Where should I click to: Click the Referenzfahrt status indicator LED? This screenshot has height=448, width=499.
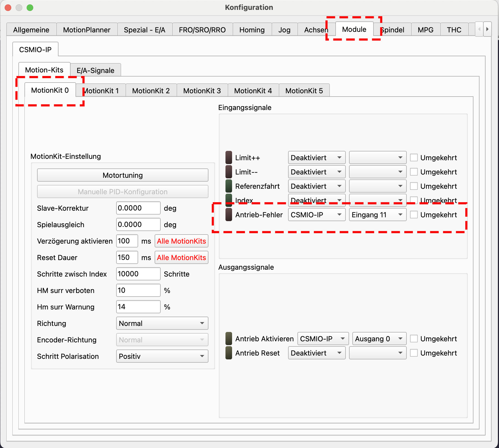228,186
